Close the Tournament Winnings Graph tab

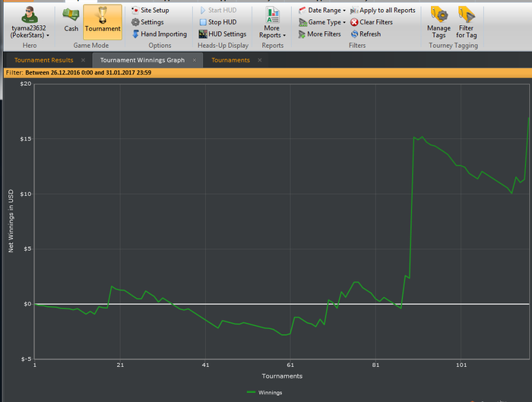195,60
